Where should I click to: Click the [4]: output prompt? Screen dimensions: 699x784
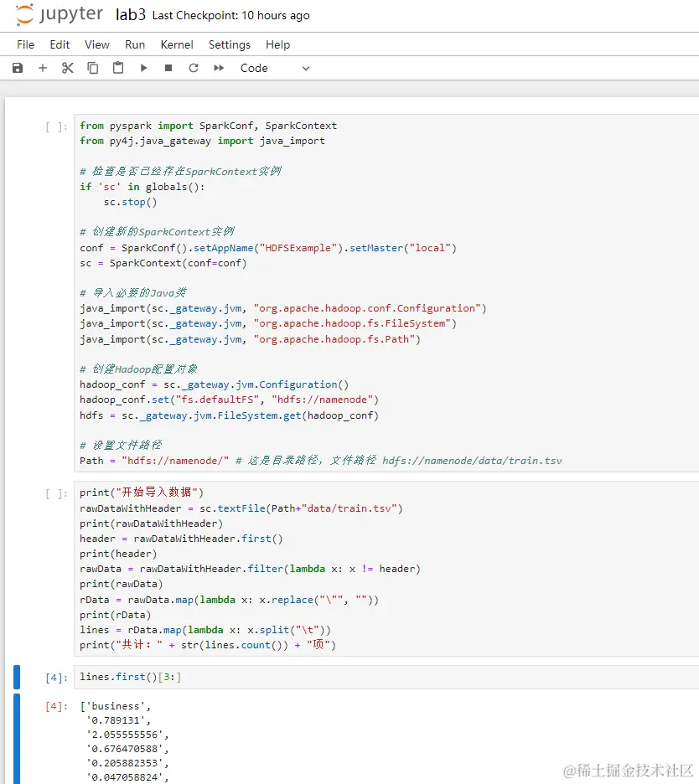tap(56, 706)
